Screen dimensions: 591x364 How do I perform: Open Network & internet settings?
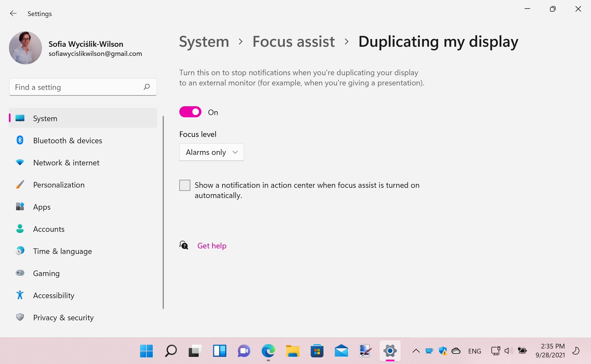(x=83, y=162)
